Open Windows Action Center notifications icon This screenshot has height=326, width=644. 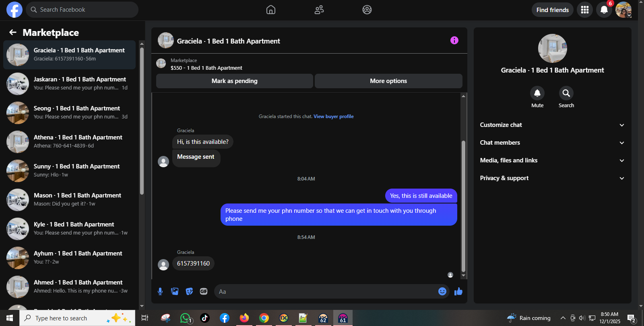(x=632, y=318)
